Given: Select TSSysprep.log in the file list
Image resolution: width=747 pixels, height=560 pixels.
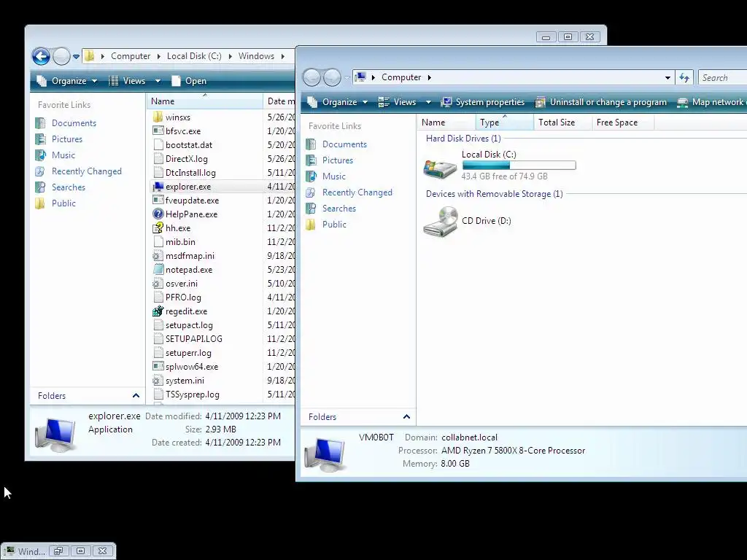Looking at the screenshot, I should 192,394.
